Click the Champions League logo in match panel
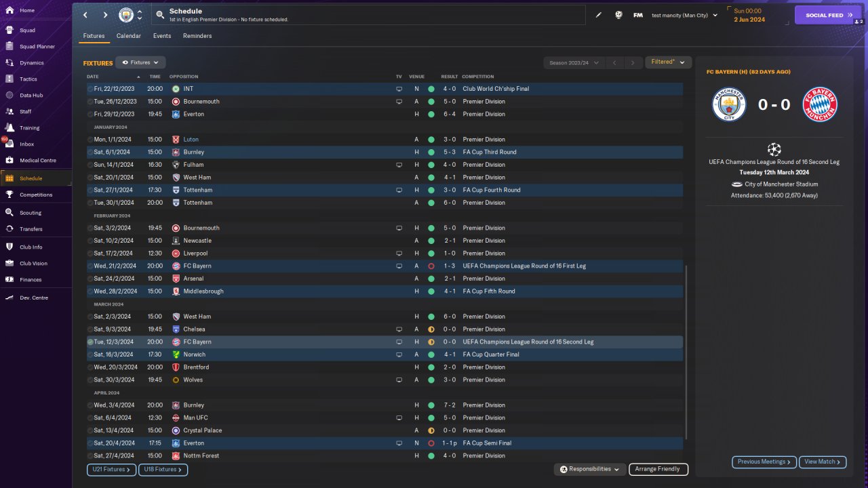The width and height of the screenshot is (868, 488). [x=774, y=149]
